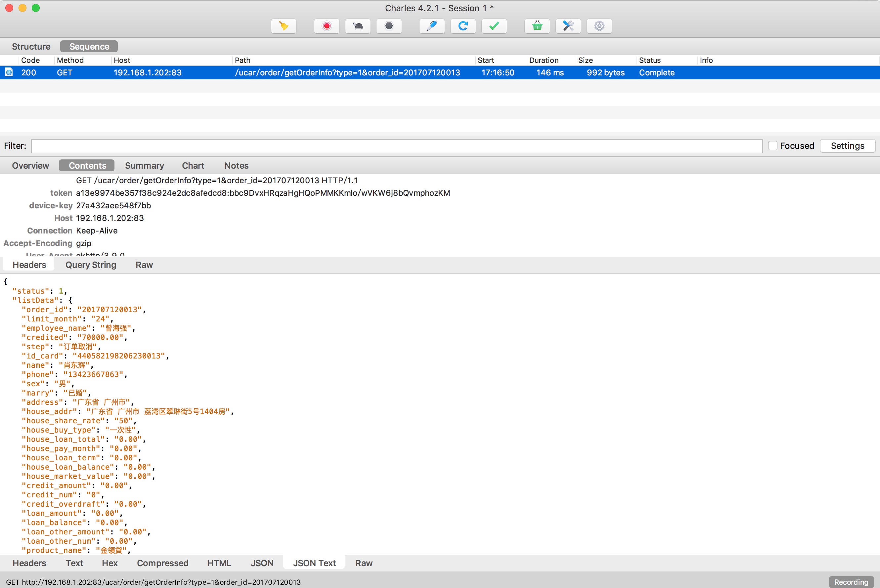
Task: Click the Recording status button
Action: (851, 582)
